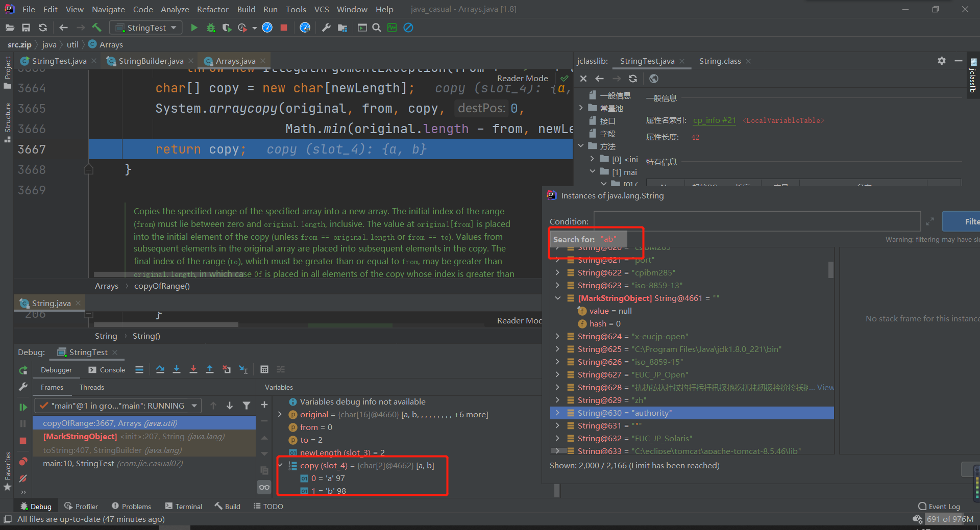Viewport: 980px width, 530px height.
Task: Switch to the StringBuilder.java editor tab
Action: (x=151, y=61)
